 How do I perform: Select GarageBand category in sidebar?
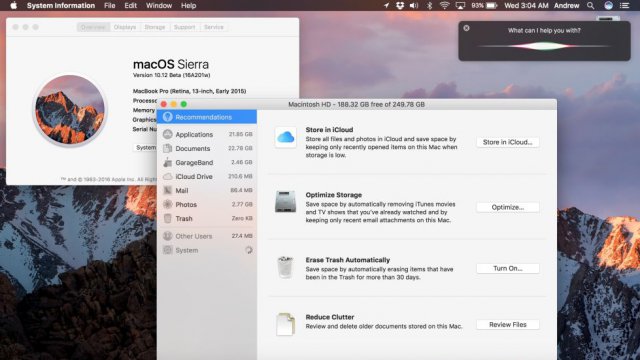coord(207,162)
